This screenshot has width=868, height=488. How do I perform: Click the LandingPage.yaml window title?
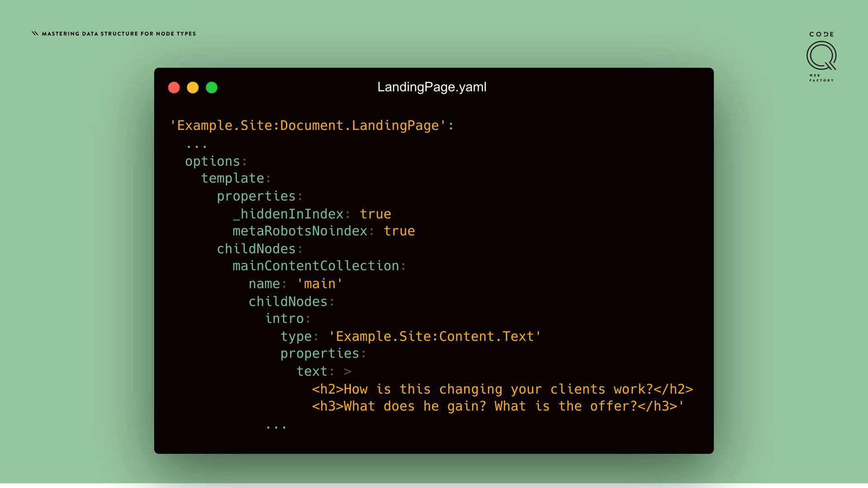(432, 87)
